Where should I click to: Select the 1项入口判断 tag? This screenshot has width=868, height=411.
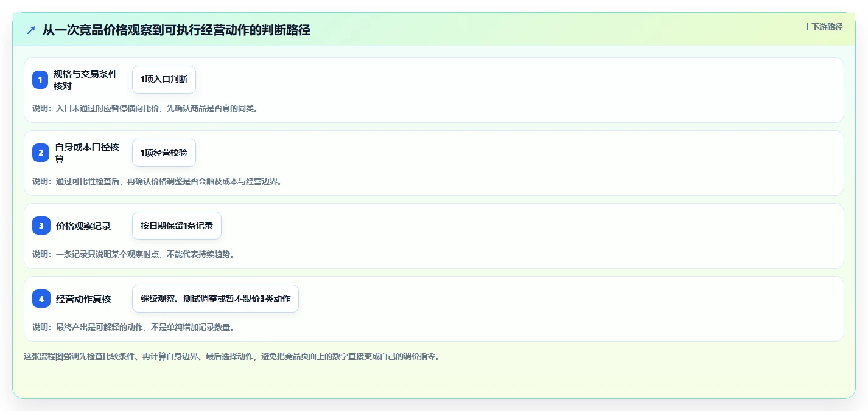point(164,80)
